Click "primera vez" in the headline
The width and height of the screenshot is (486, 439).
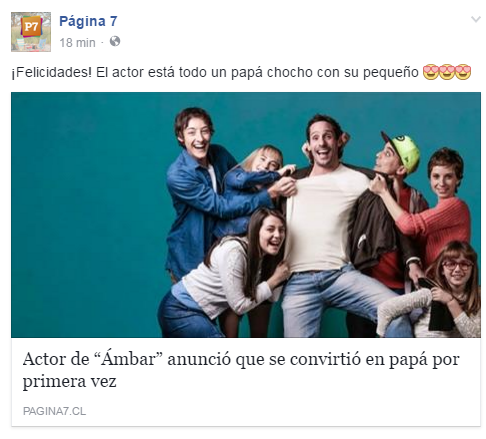click(x=69, y=381)
